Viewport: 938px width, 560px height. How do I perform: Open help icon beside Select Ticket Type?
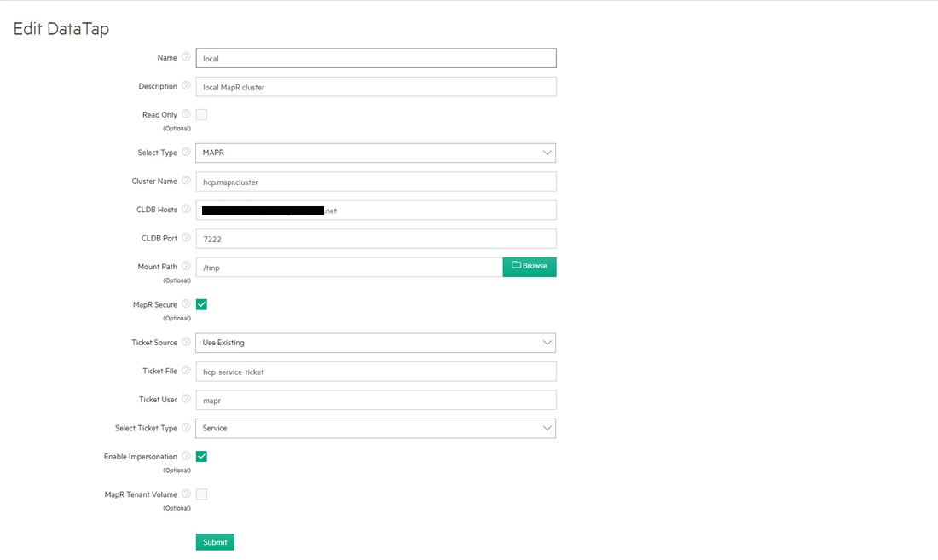pos(186,427)
